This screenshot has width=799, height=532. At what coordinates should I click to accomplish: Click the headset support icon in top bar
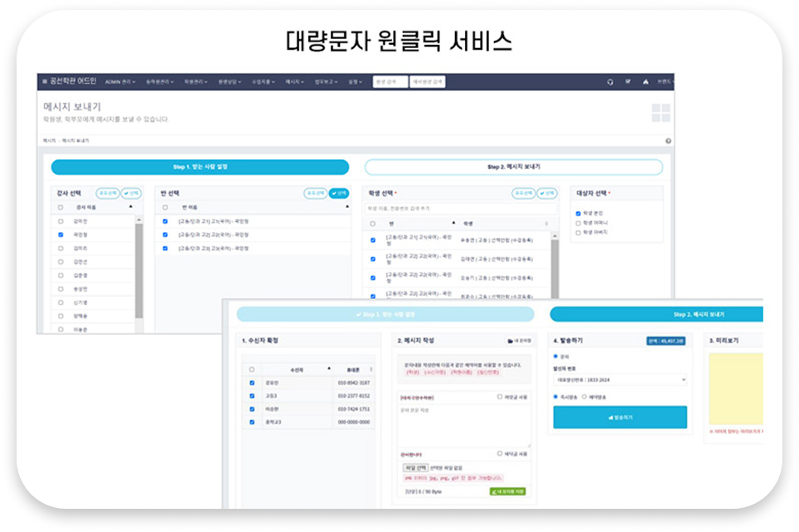(610, 82)
